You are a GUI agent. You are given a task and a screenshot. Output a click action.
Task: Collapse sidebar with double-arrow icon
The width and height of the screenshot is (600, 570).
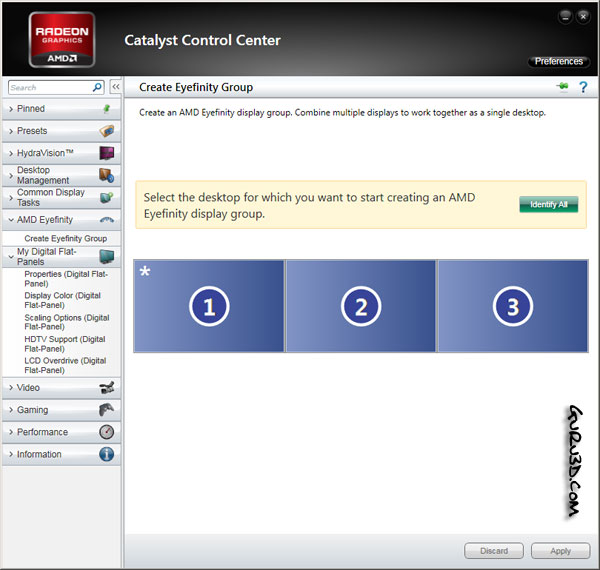point(115,88)
